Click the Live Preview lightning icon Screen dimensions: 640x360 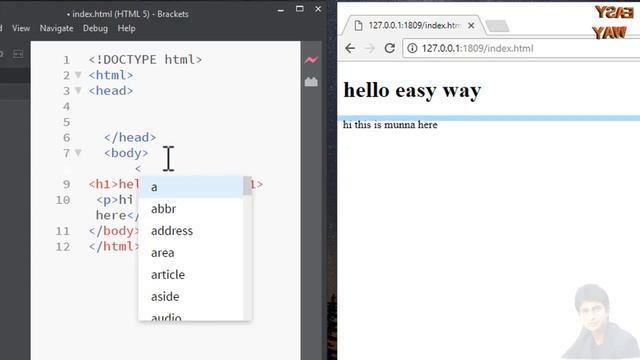311,60
